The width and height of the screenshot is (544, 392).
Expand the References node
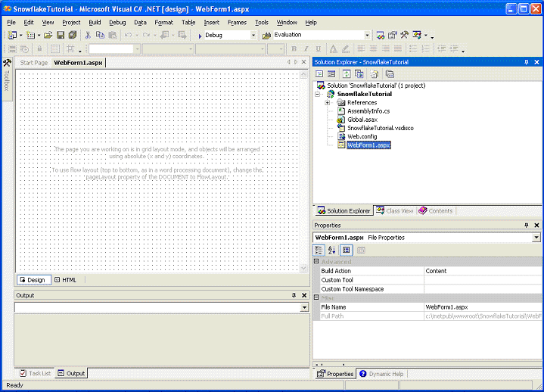[x=327, y=103]
